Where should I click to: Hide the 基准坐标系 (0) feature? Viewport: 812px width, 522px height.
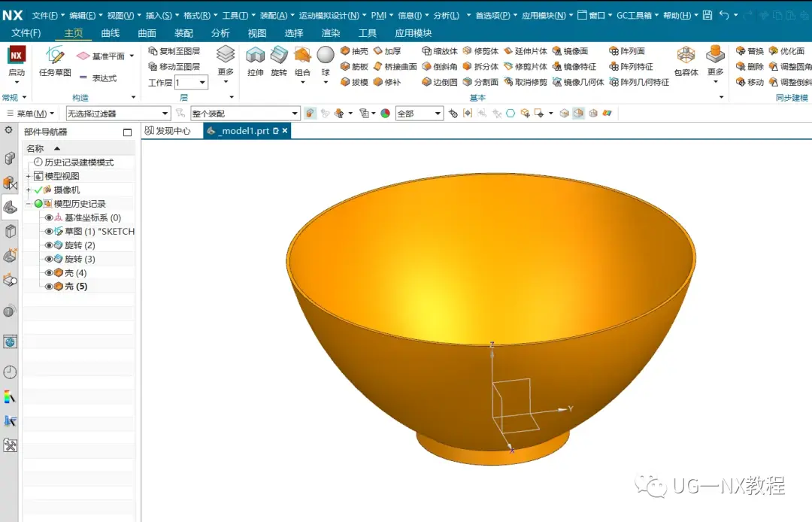[x=49, y=217]
